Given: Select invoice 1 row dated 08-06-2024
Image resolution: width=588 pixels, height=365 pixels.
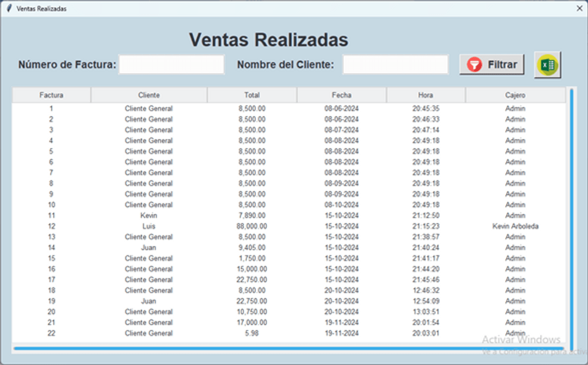Looking at the screenshot, I should click(x=342, y=108).
